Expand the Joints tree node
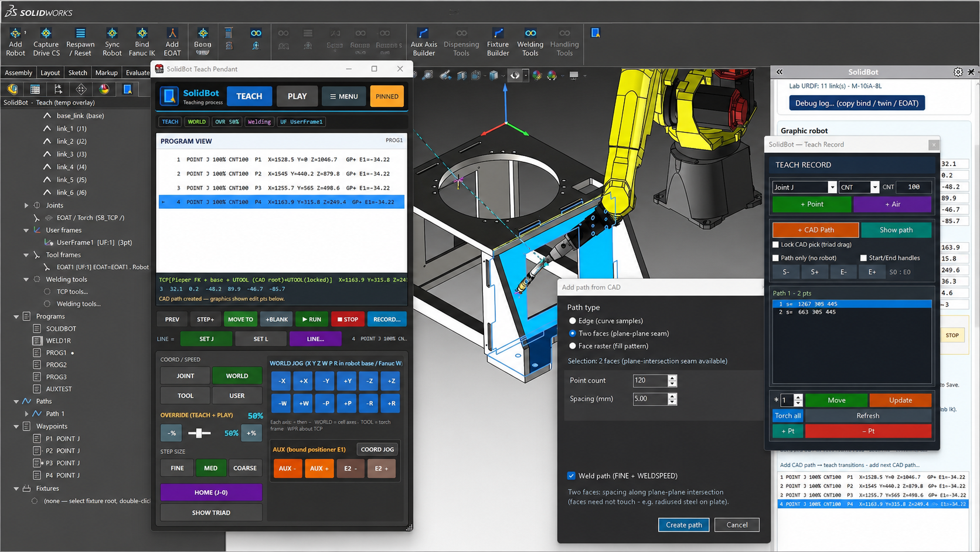Image resolution: width=980 pixels, height=552 pixels. tap(26, 205)
